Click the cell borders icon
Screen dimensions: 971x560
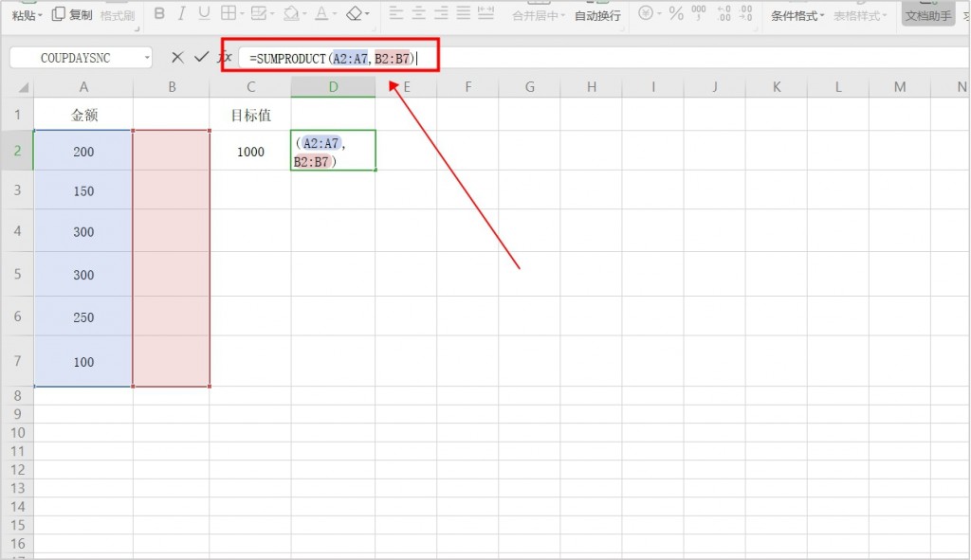pyautogui.click(x=229, y=14)
